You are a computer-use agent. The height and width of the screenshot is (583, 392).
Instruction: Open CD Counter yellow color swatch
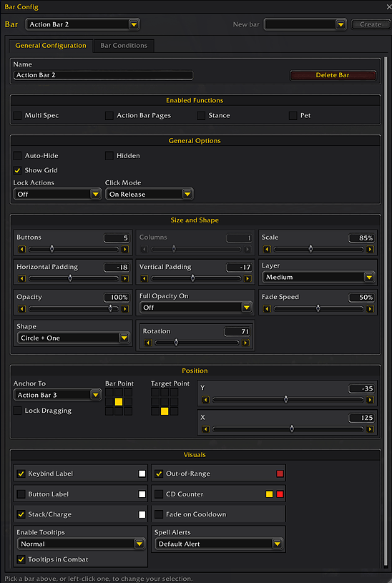(x=269, y=494)
